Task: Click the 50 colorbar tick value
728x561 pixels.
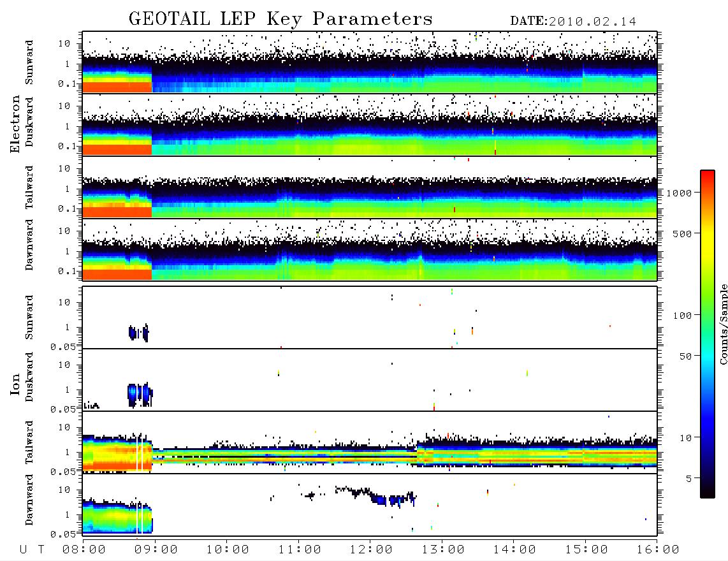Action: coord(685,356)
